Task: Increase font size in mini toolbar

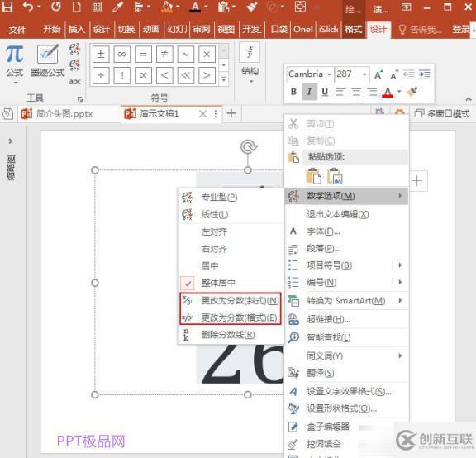Action: tap(378, 74)
